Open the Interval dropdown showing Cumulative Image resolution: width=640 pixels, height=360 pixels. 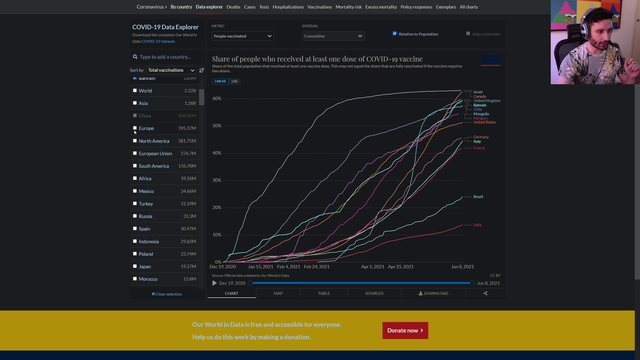click(333, 36)
